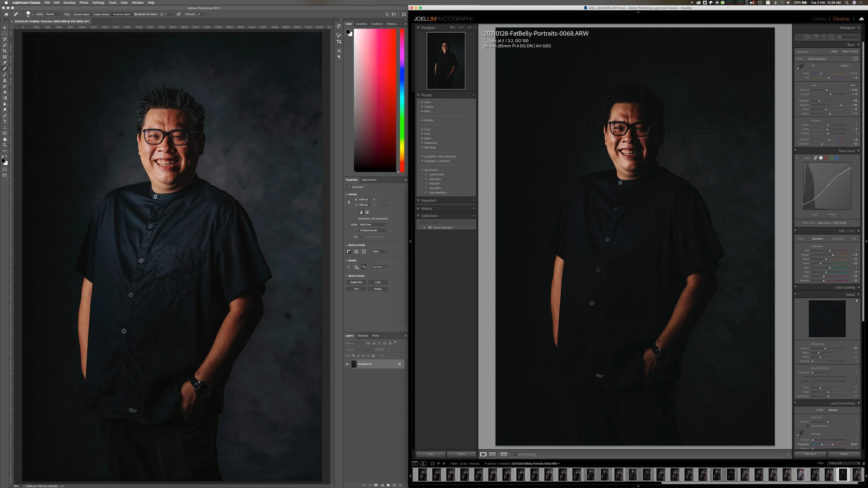The width and height of the screenshot is (868, 488).
Task: Click the Reset button in Lightroom
Action: point(843,454)
